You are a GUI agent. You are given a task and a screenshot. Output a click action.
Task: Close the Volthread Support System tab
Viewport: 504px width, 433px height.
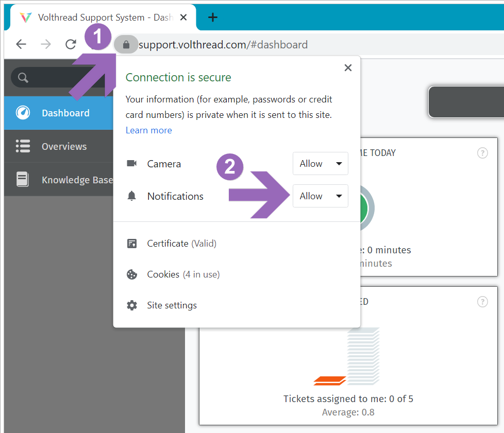pos(184,18)
